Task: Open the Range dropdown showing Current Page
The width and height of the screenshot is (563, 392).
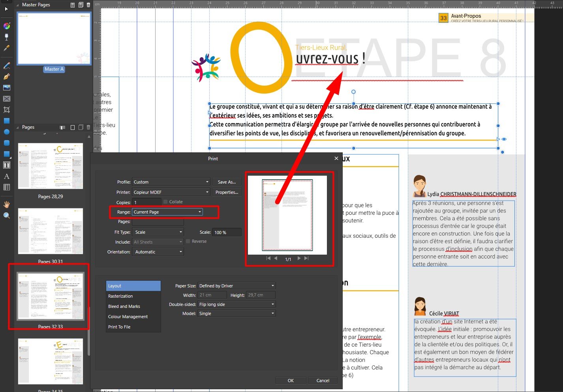Action: pyautogui.click(x=167, y=212)
